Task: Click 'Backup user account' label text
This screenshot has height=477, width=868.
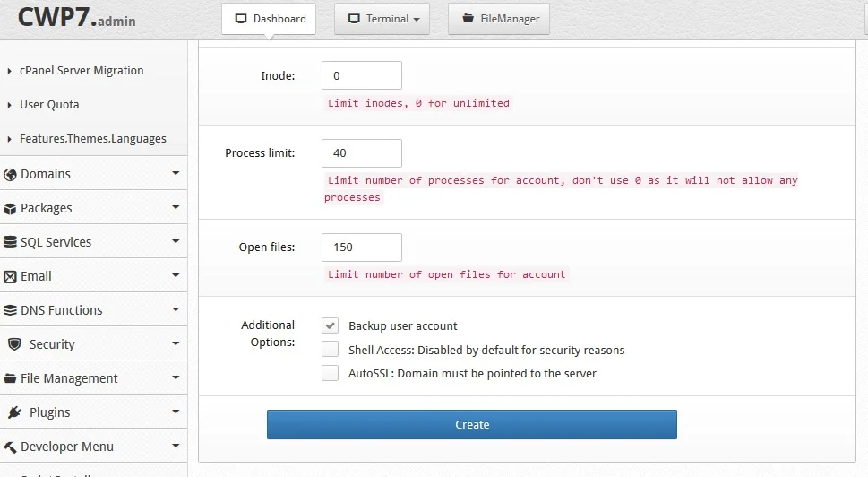Action: coord(402,325)
